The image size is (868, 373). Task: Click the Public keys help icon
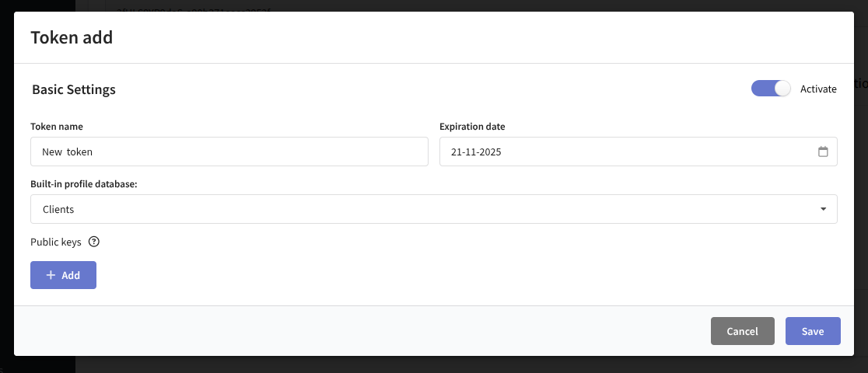[x=94, y=242]
